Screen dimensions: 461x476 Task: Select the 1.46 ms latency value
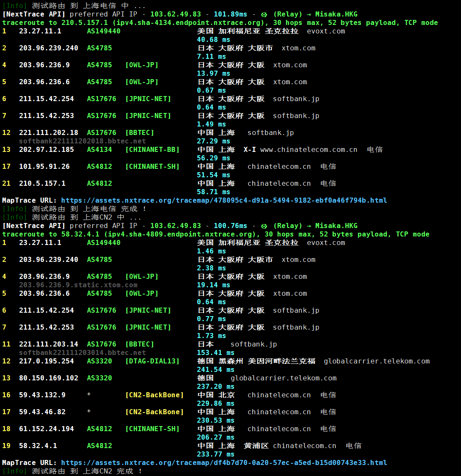(x=211, y=251)
